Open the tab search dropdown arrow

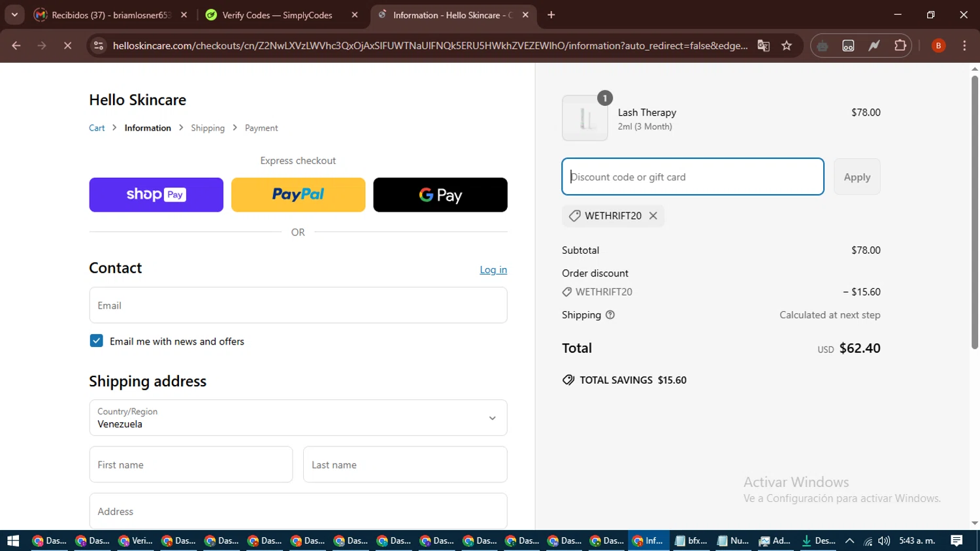14,15
